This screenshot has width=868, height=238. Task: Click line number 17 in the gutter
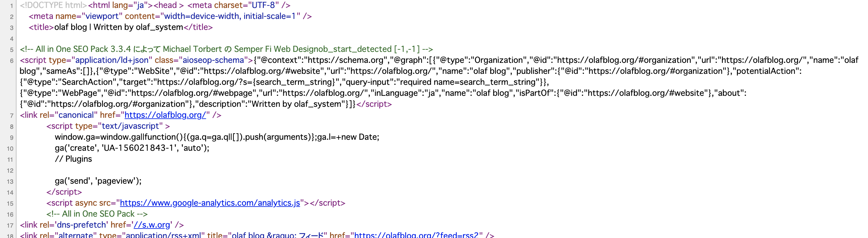point(10,225)
